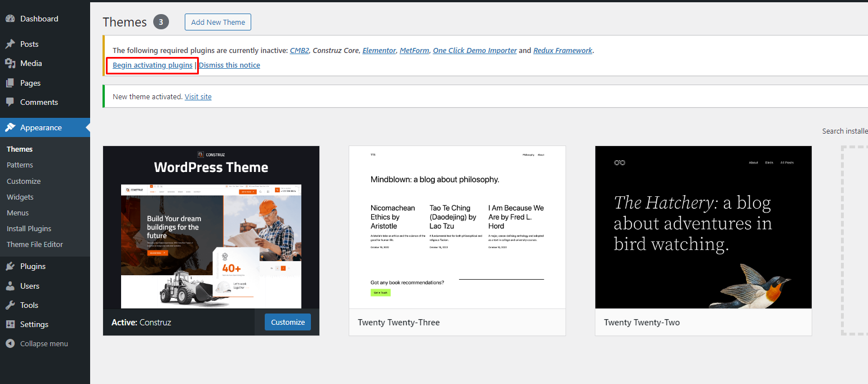868x384 pixels.
Task: Click the Posts pushpin icon
Action: click(x=10, y=44)
